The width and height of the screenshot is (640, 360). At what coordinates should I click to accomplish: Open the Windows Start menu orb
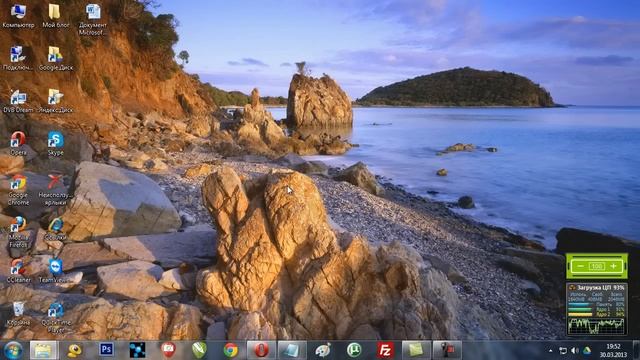13,350
